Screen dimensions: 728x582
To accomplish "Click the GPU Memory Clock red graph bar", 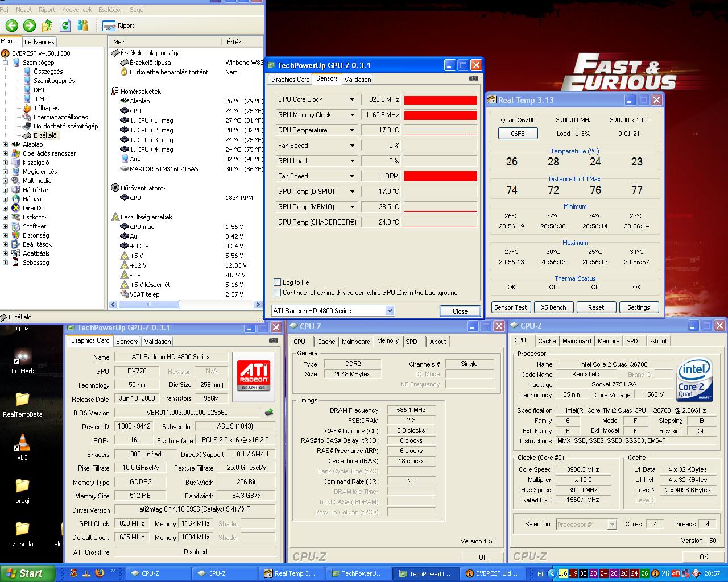I will tap(441, 115).
